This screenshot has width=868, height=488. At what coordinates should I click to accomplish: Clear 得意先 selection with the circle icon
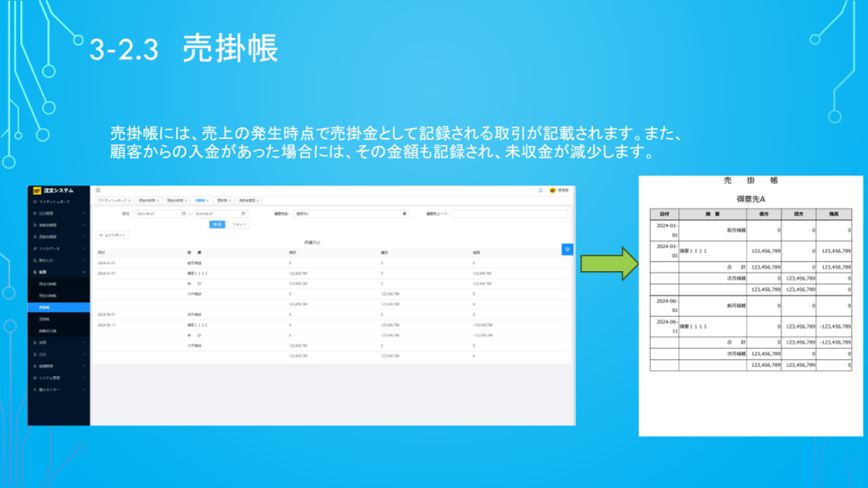point(404,213)
